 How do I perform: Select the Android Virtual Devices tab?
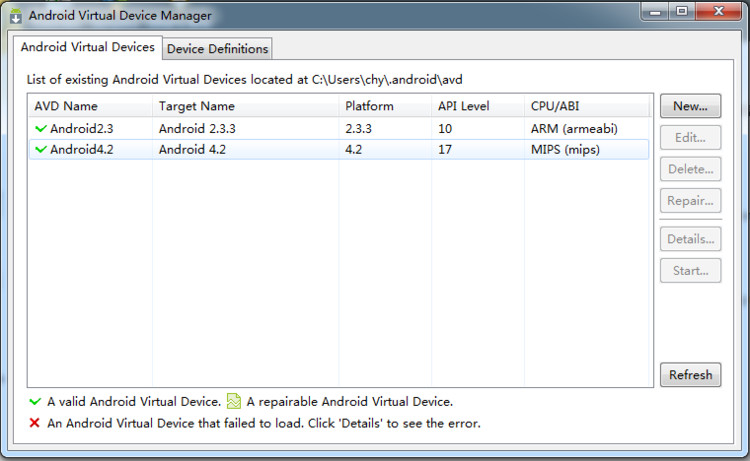(88, 47)
